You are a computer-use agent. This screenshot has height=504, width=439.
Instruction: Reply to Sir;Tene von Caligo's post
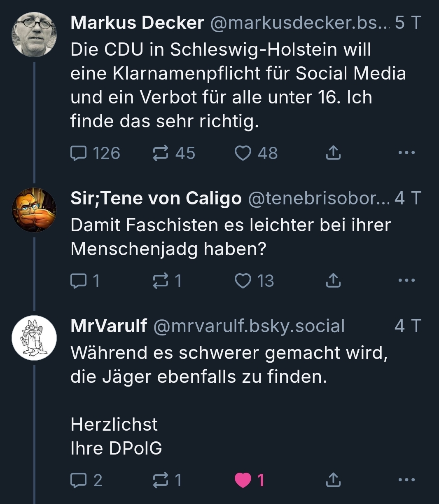click(78, 281)
